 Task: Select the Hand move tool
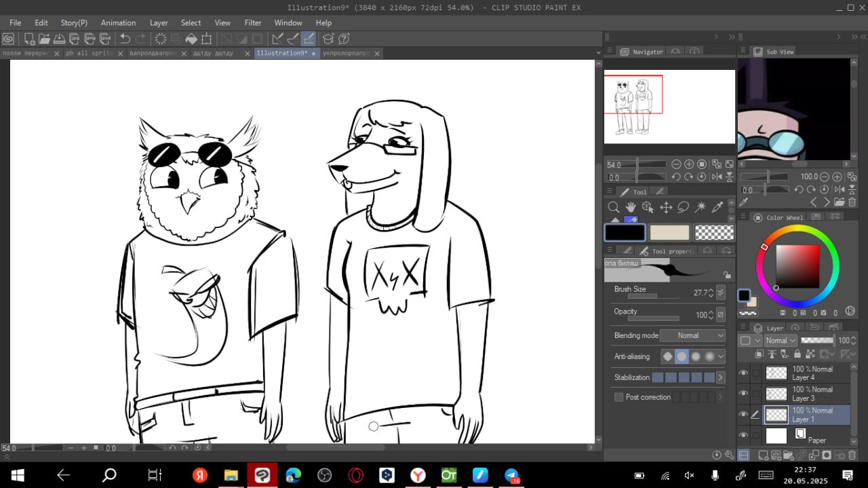[x=631, y=207]
